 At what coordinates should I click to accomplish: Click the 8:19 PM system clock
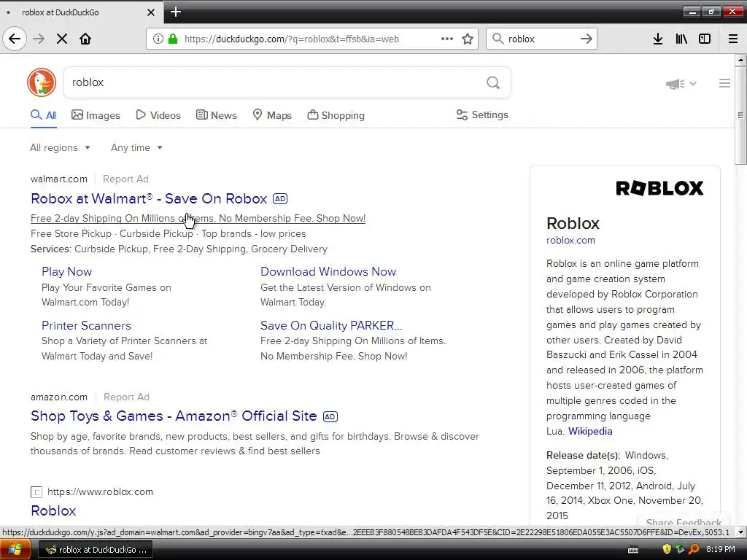[720, 549]
